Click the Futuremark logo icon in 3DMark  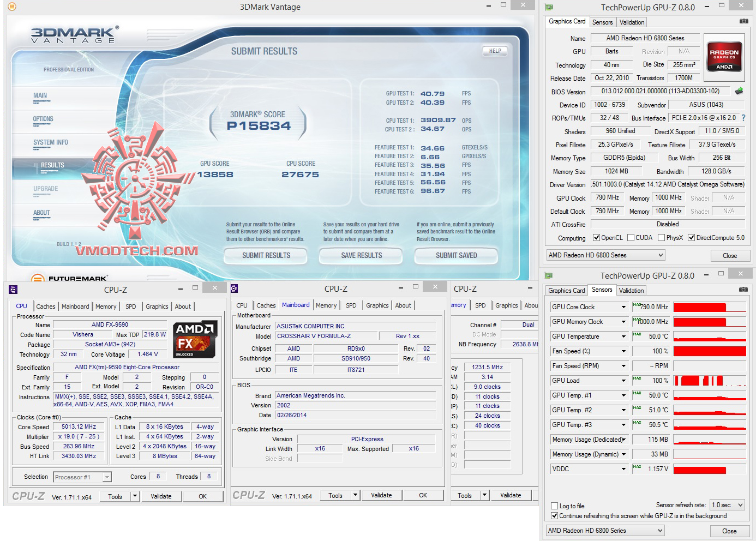(x=37, y=279)
